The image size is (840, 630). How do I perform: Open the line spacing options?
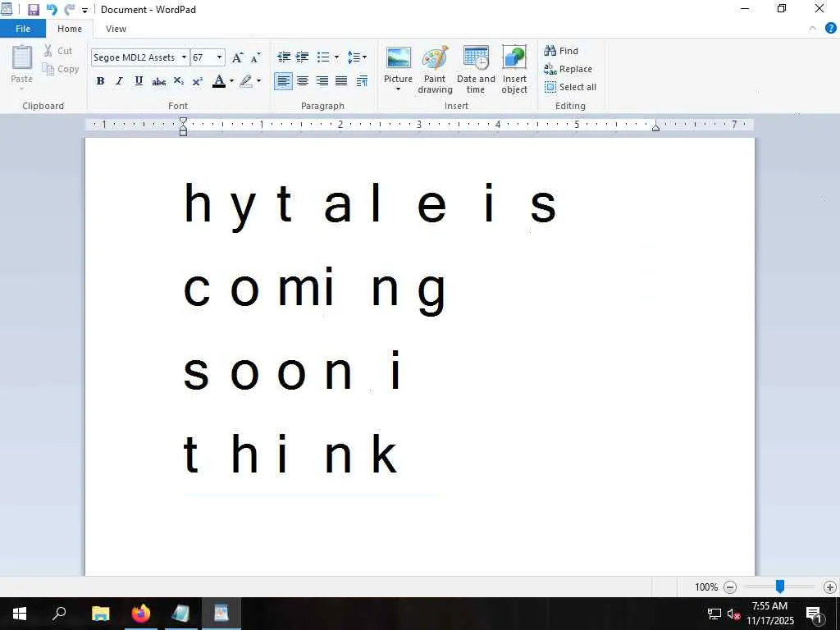(357, 57)
